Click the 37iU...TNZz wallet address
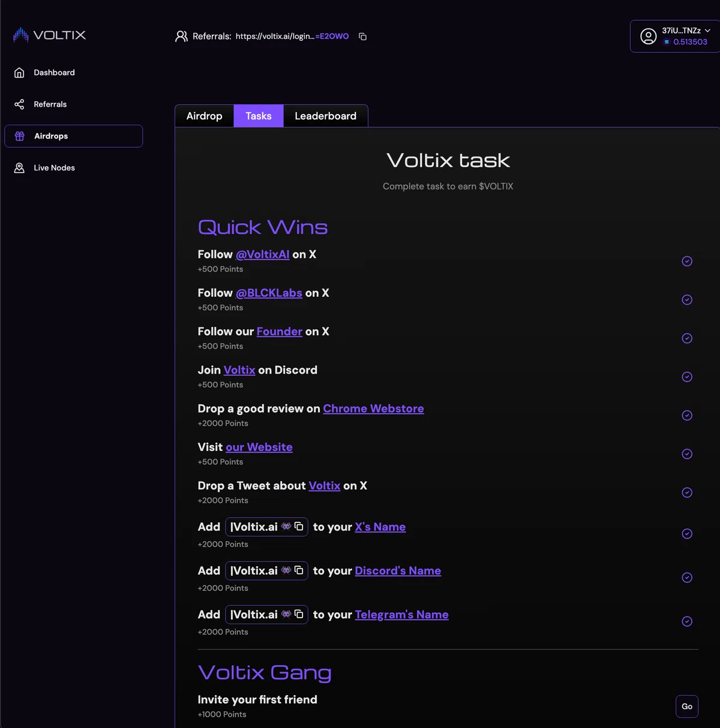 click(x=681, y=31)
